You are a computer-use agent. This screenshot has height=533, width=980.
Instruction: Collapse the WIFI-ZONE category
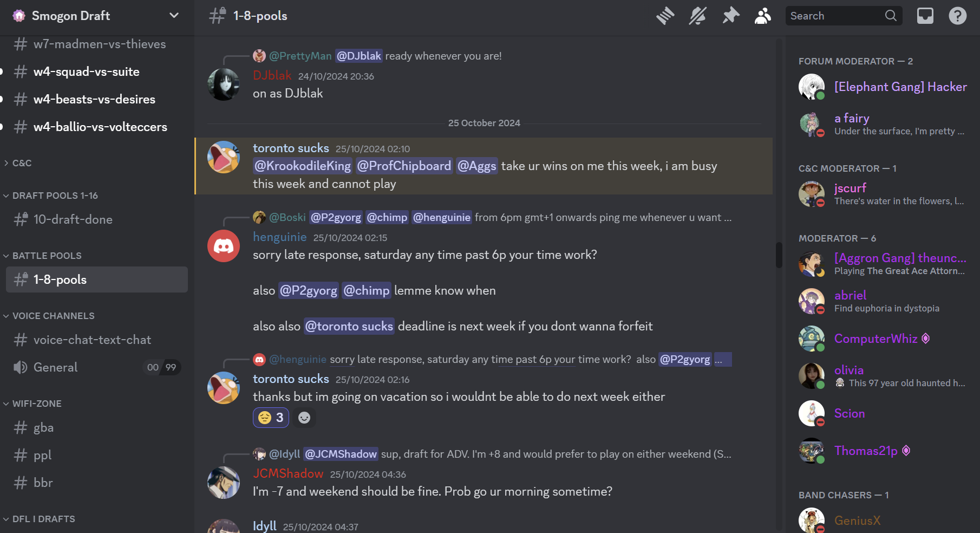[37, 404]
